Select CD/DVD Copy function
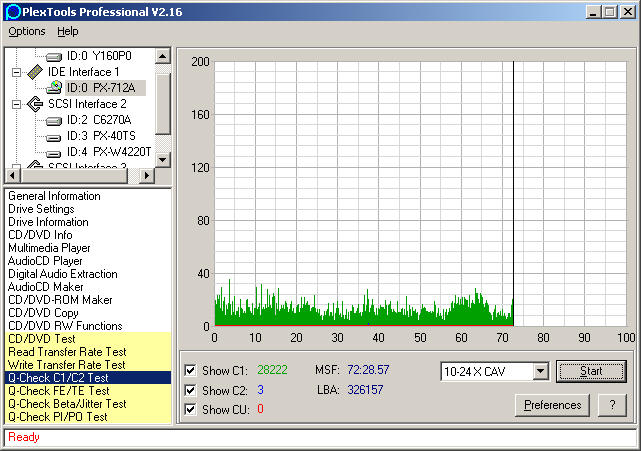Image resolution: width=641 pixels, height=451 pixels. (43, 313)
